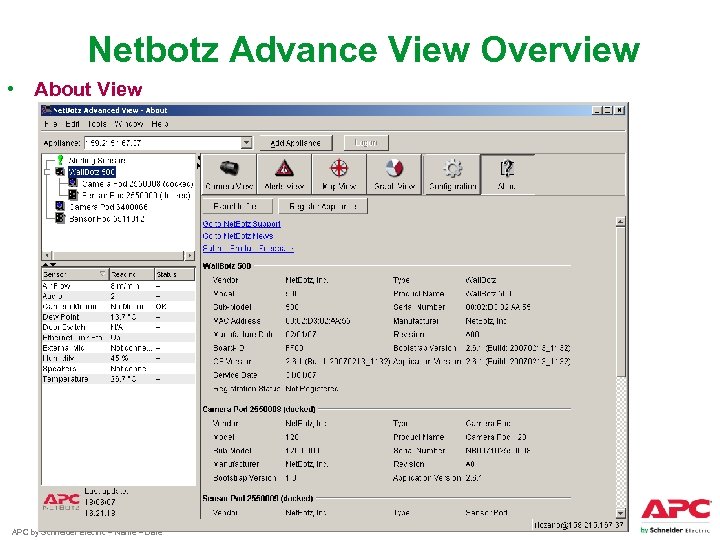Open the Appliance dropdown arrow
720x540 pixels.
point(247,143)
